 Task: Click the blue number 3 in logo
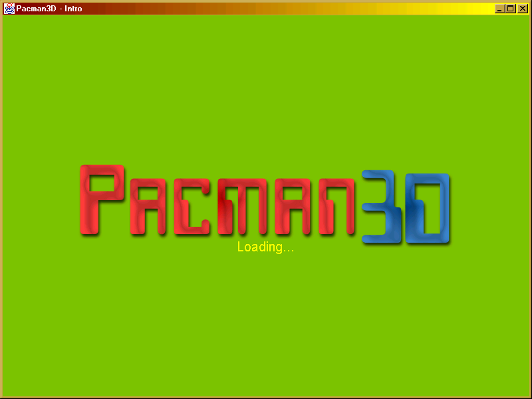(x=384, y=207)
